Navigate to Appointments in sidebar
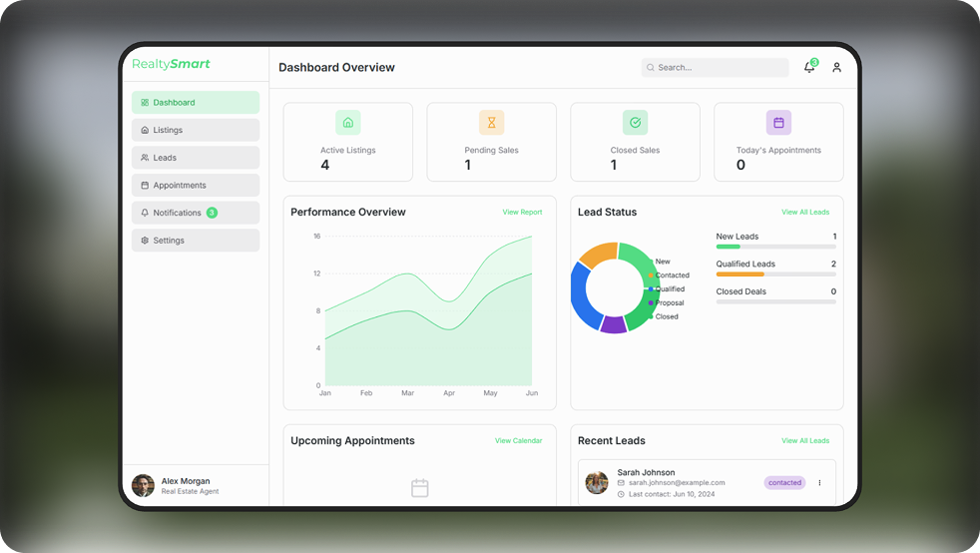The height and width of the screenshot is (553, 980). (196, 186)
